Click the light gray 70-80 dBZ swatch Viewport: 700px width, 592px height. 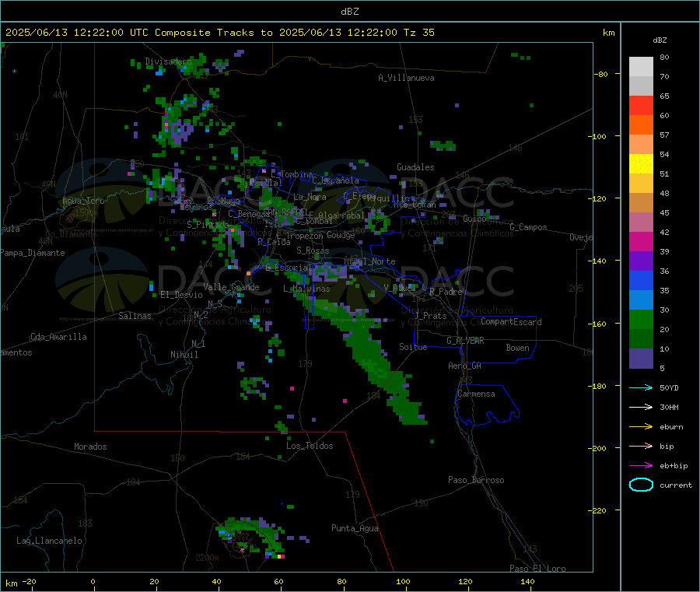[x=641, y=67]
